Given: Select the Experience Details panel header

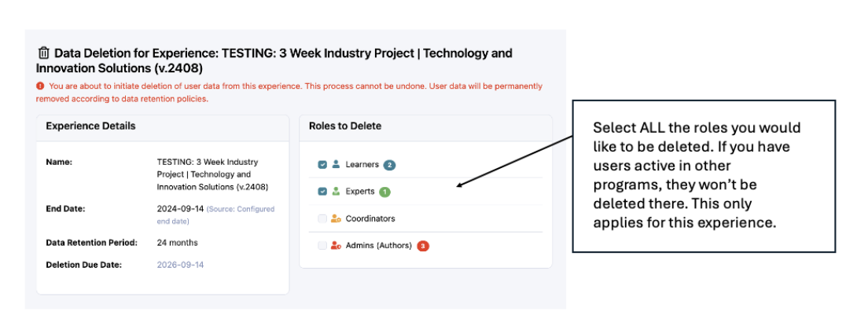Looking at the screenshot, I should [x=90, y=126].
